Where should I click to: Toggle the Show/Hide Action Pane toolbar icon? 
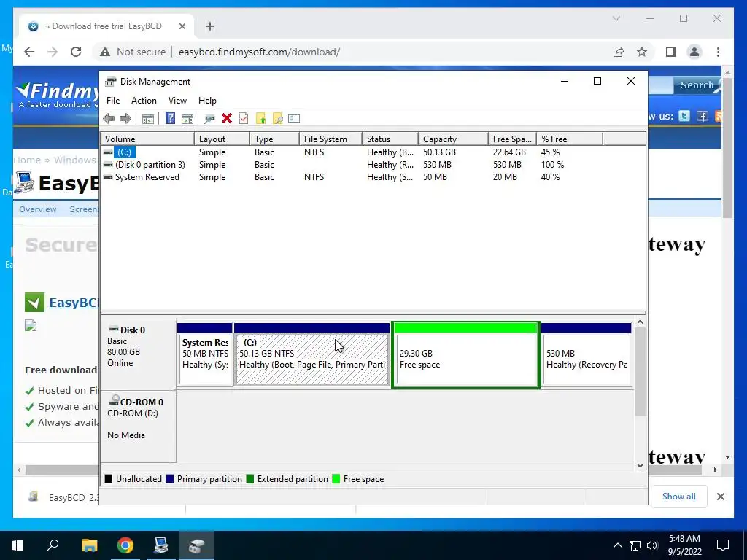tap(187, 119)
